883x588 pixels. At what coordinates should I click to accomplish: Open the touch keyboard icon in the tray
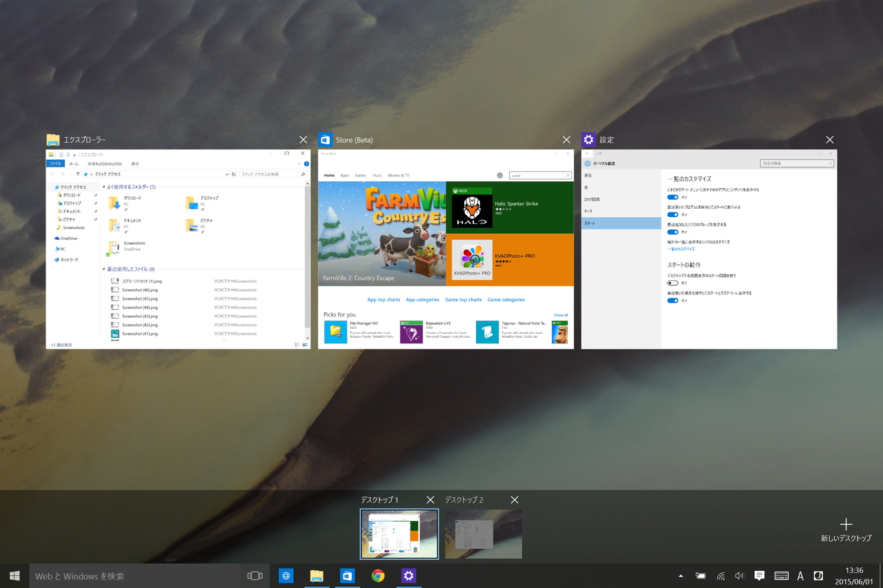781,576
